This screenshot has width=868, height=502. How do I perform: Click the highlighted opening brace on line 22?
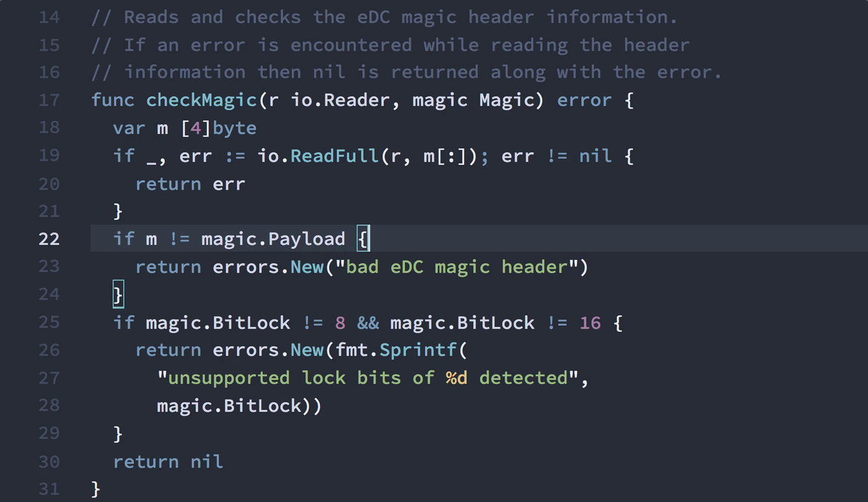pos(363,239)
